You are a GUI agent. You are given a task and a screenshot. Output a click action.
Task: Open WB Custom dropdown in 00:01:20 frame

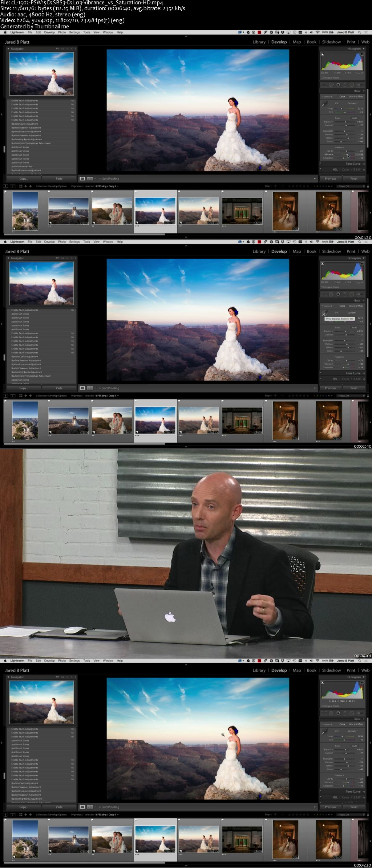pos(352,103)
